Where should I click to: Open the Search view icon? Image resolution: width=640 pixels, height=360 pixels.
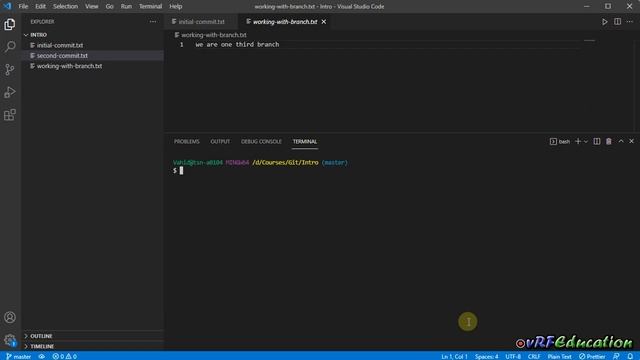click(10, 47)
